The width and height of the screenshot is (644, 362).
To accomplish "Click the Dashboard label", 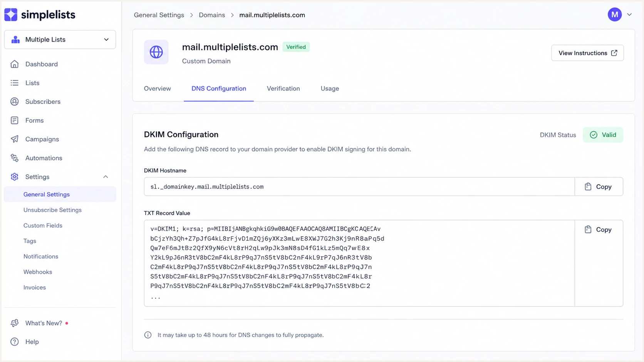I will [x=42, y=64].
